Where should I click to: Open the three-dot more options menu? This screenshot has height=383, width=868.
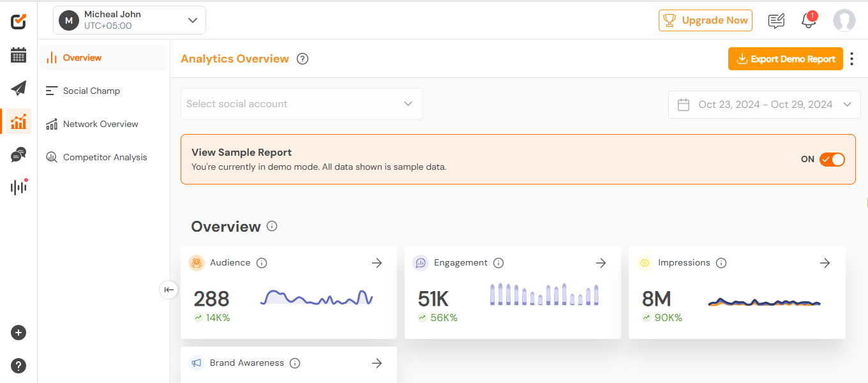pos(852,59)
